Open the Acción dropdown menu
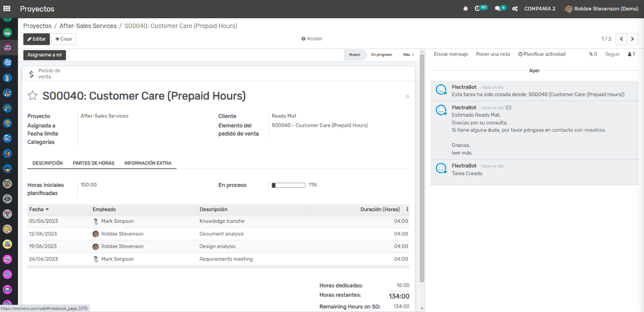The image size is (644, 312). pos(312,39)
